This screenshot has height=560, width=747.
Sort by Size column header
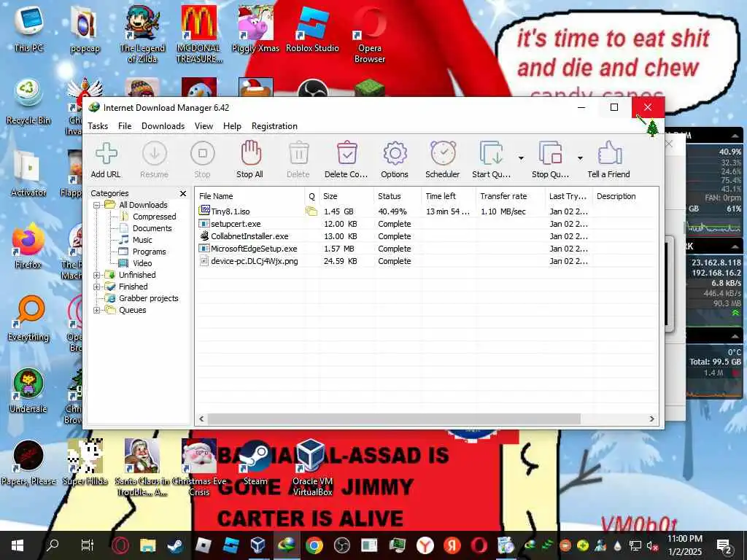(347, 196)
